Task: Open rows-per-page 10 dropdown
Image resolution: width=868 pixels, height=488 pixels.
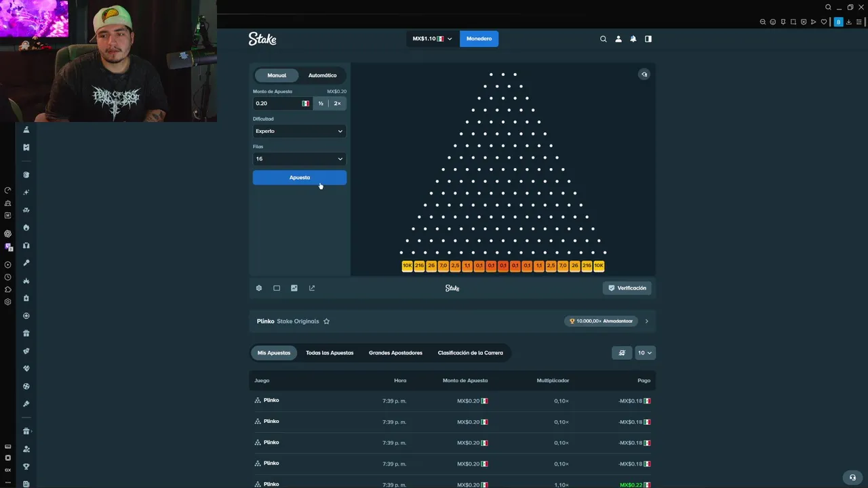Action: 644,353
